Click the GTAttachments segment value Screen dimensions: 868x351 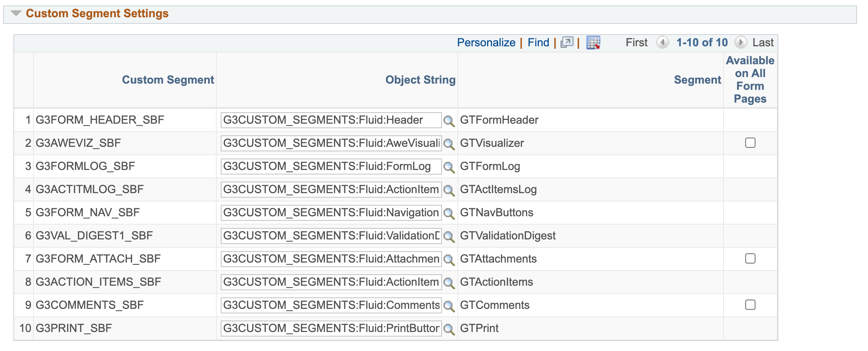[498, 259]
